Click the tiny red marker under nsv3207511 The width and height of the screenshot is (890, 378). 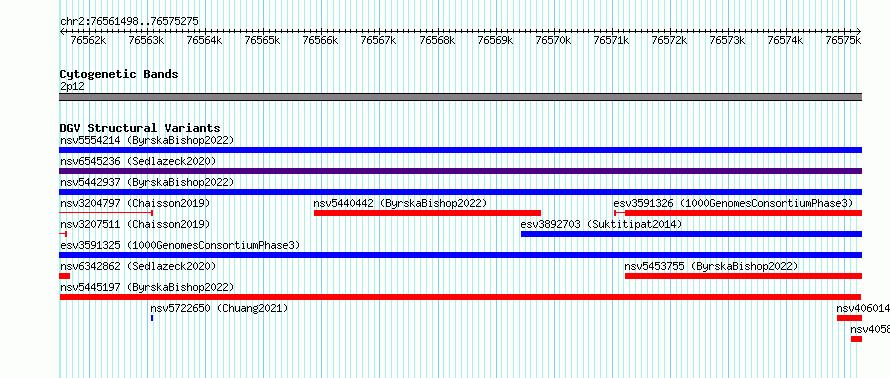pos(63,234)
